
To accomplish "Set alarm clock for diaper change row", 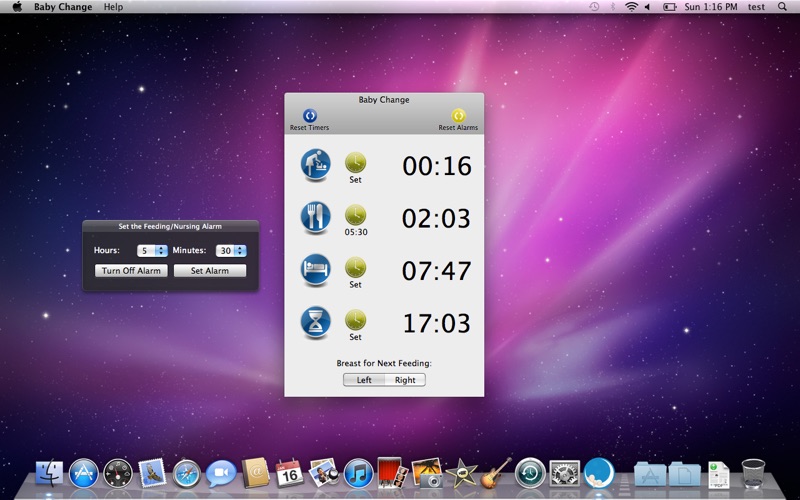I will 356,163.
